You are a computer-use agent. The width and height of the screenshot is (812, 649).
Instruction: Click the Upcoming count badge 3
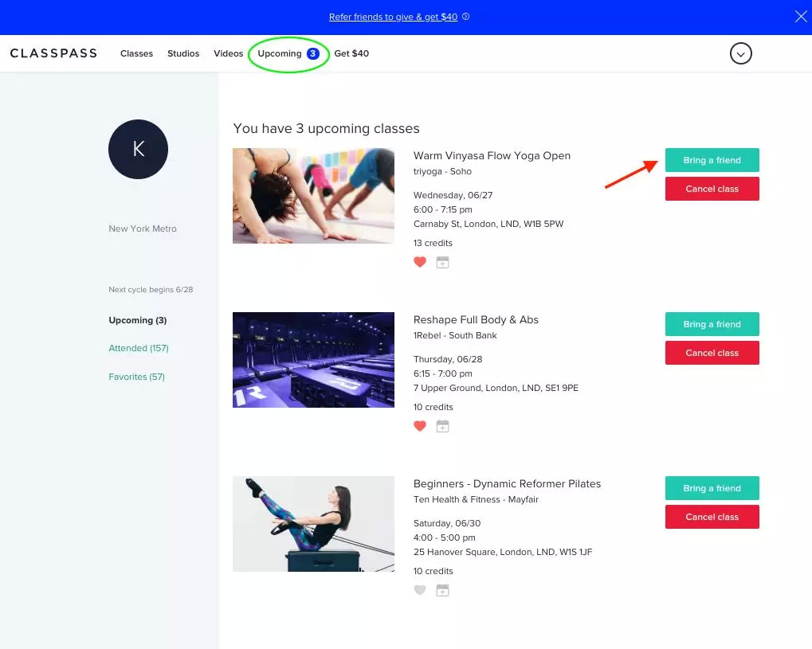313,53
